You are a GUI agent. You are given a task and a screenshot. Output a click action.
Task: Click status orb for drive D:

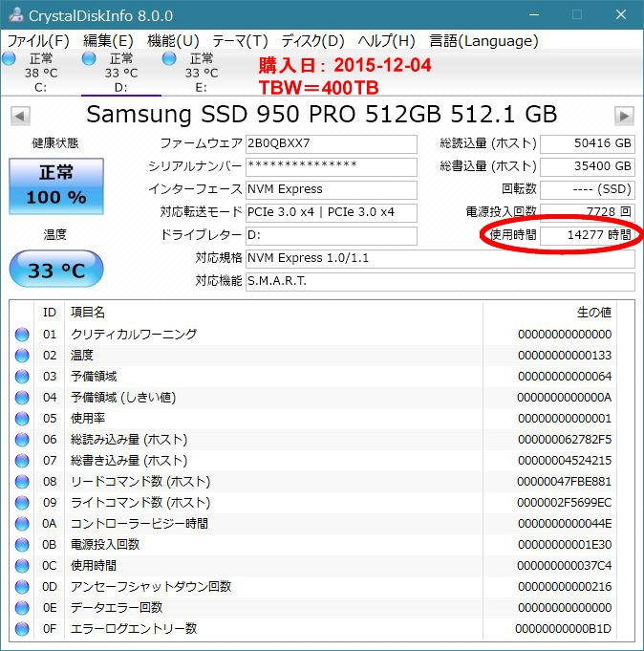tap(89, 59)
